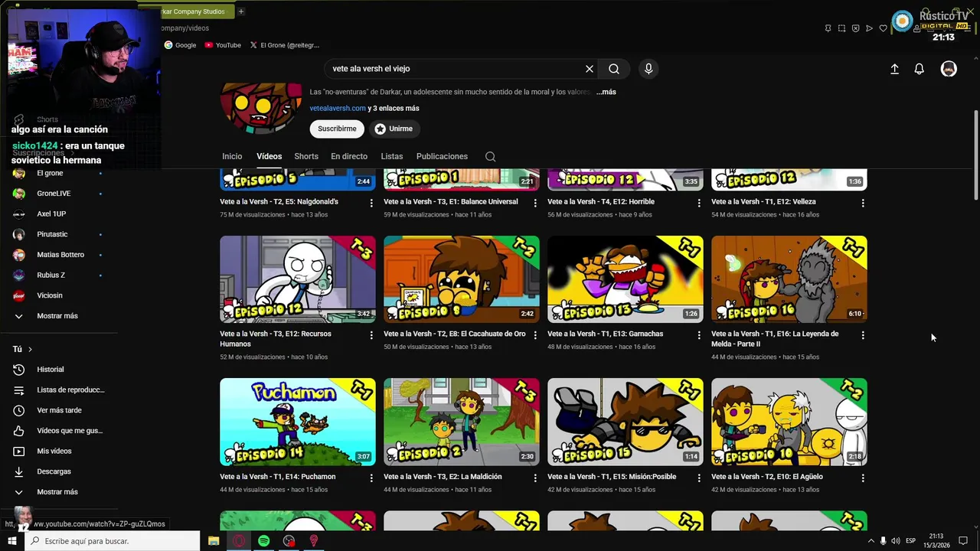This screenshot has width=980, height=551.
Task: Select the Vídeos channel tab
Action: click(269, 156)
